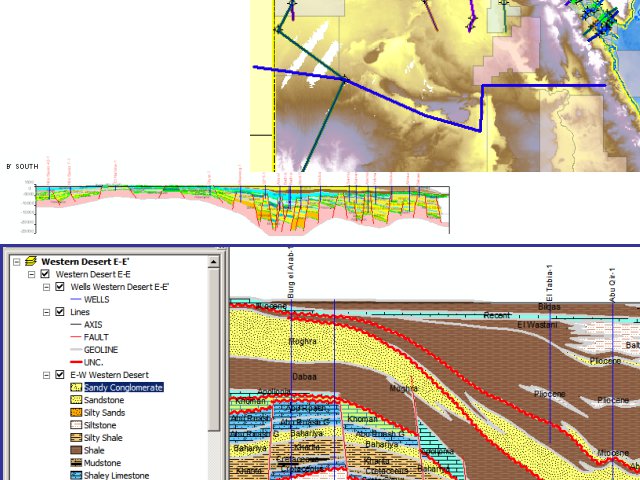The height and width of the screenshot is (480, 640).
Task: Click the El Wastani formation label
Action: pos(537,325)
